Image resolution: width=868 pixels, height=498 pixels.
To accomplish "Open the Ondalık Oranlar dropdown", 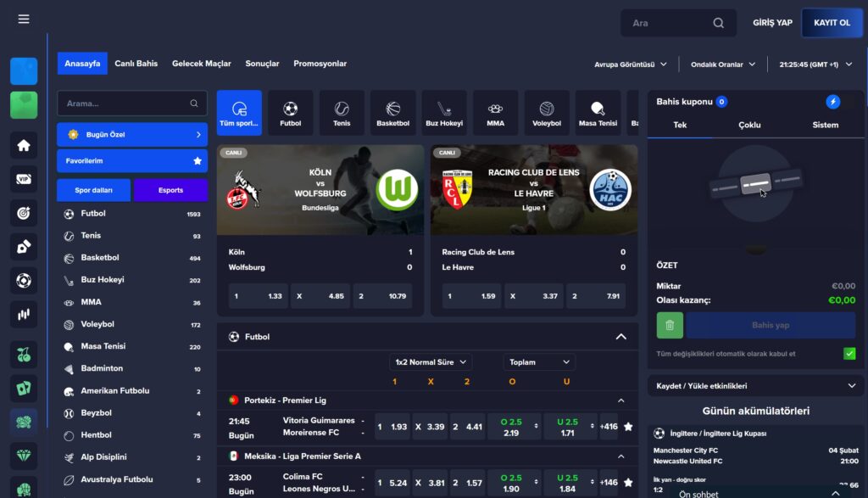I will pyautogui.click(x=722, y=64).
